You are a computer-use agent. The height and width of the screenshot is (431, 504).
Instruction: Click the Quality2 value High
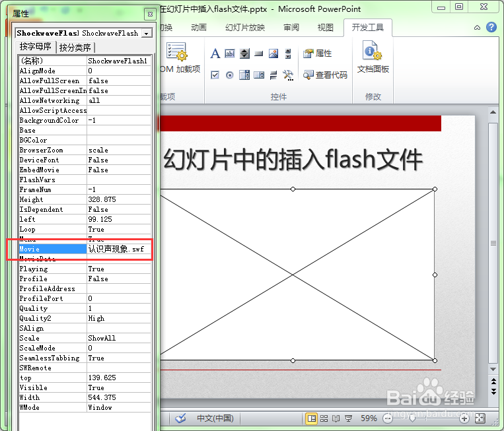pyautogui.click(x=119, y=318)
